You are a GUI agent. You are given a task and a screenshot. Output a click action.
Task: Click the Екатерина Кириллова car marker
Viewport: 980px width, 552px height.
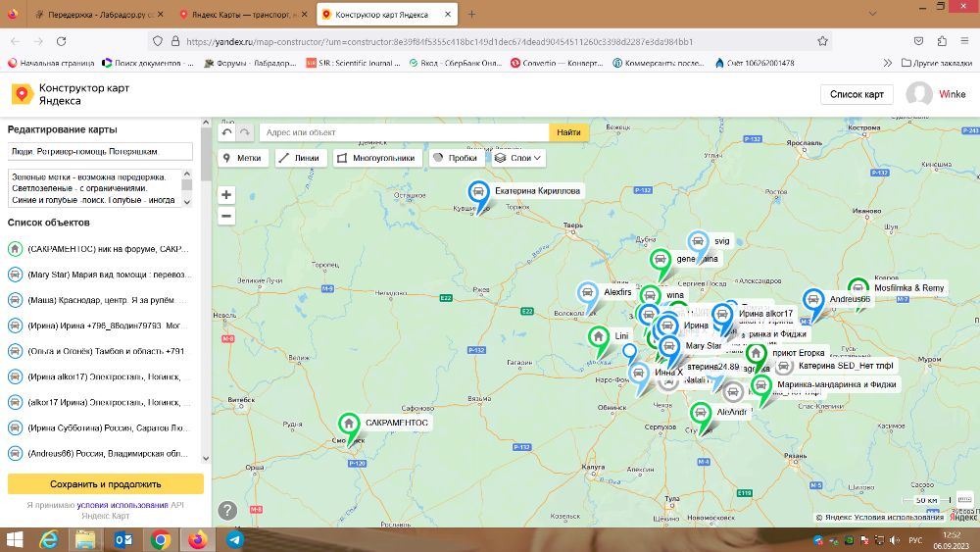click(x=478, y=192)
